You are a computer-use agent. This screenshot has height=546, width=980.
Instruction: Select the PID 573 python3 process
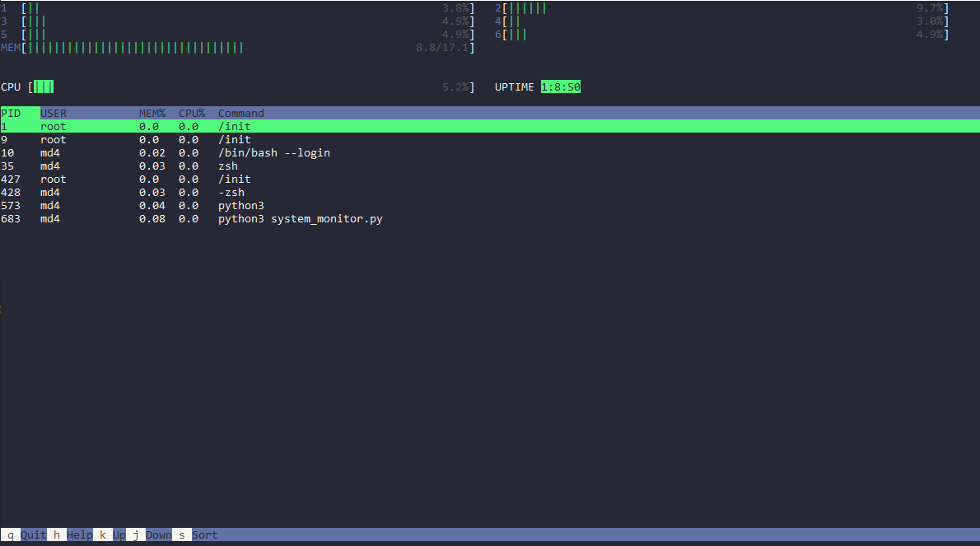pyautogui.click(x=490, y=206)
